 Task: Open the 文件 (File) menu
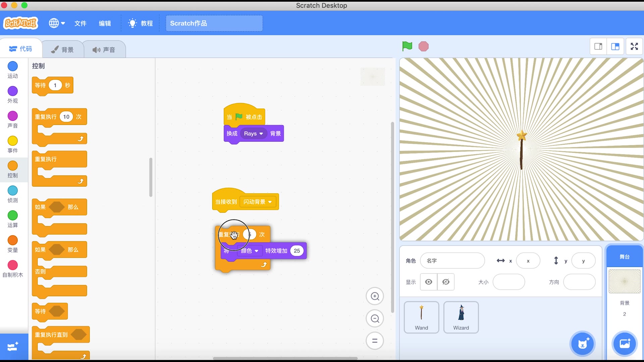click(80, 23)
